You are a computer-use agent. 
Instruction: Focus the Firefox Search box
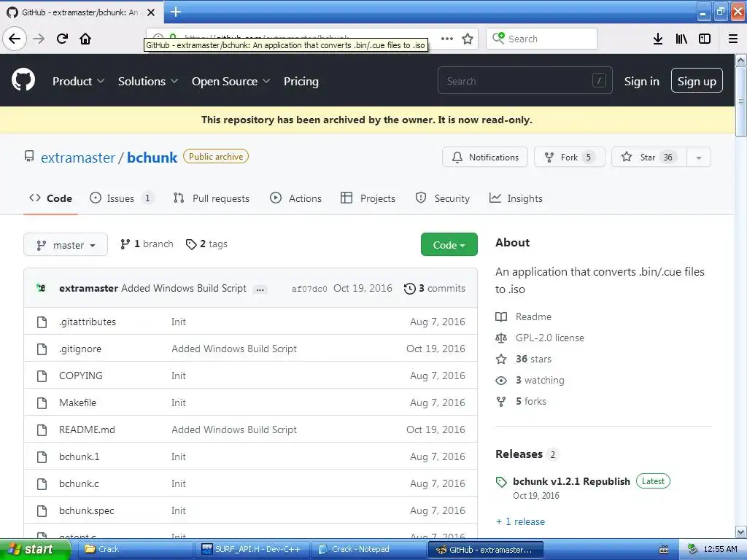click(x=542, y=39)
